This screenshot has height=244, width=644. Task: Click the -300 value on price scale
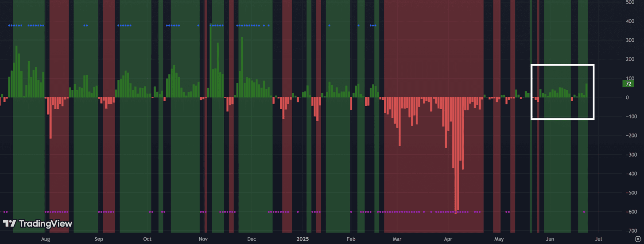631,155
